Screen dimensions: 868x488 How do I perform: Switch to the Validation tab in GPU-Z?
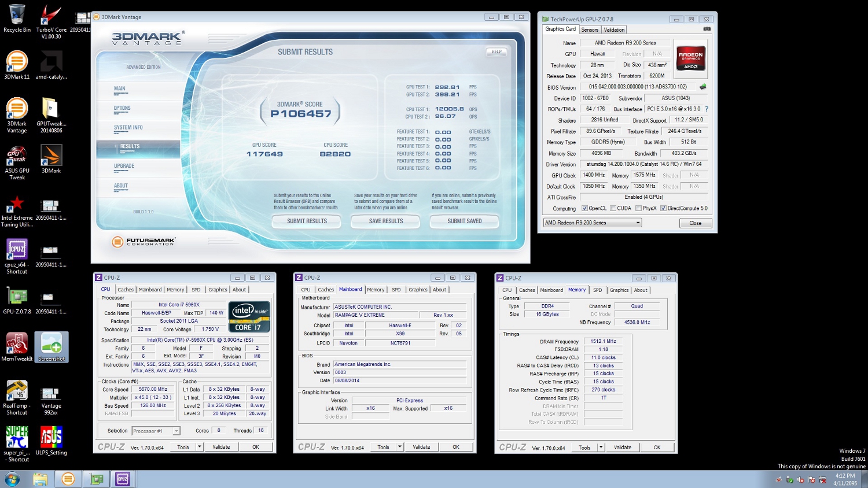pyautogui.click(x=614, y=29)
